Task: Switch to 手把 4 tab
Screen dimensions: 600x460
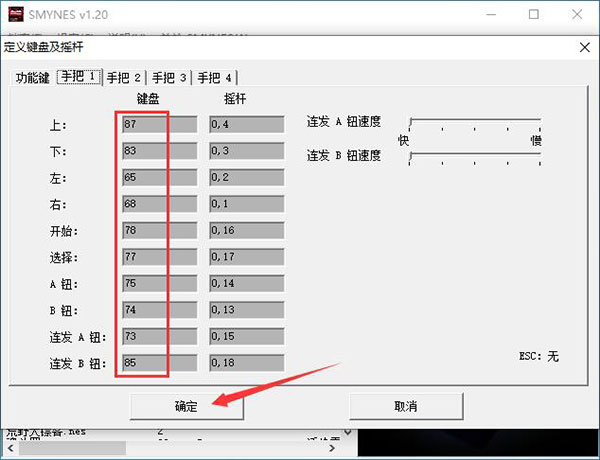Action: pos(214,78)
